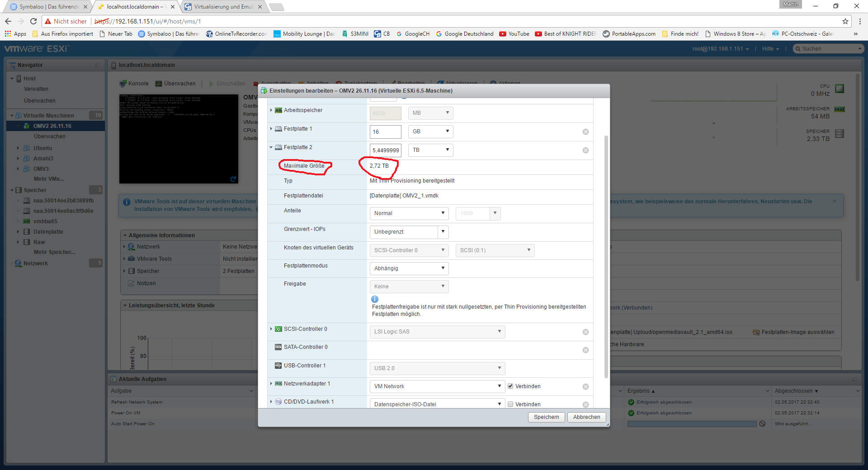
Task: Click the Speichern button
Action: pos(546,417)
